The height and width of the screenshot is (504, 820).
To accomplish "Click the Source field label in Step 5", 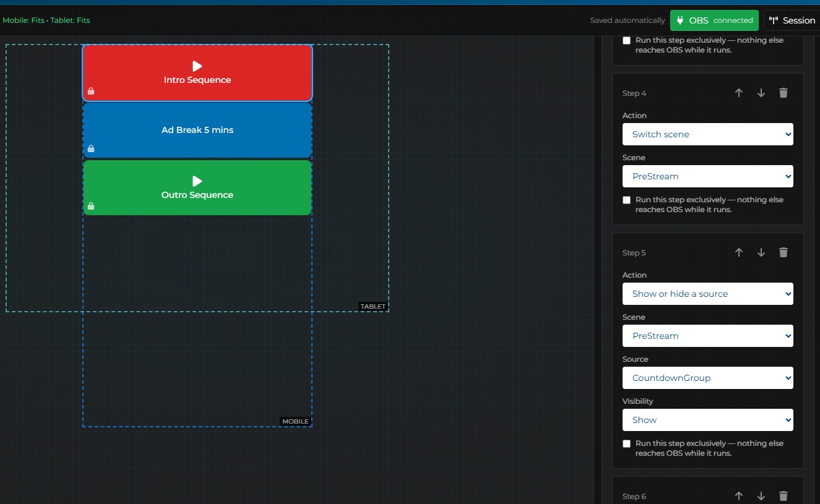I will (636, 359).
